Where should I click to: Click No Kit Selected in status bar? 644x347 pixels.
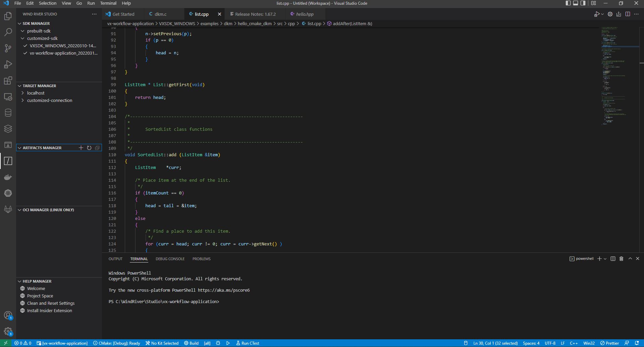[x=162, y=343]
